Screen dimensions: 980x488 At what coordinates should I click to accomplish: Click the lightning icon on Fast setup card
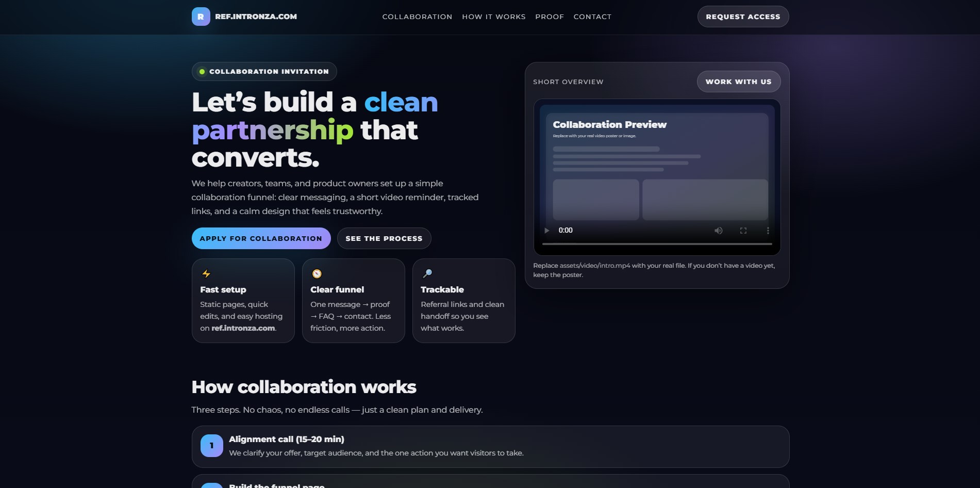pos(206,274)
